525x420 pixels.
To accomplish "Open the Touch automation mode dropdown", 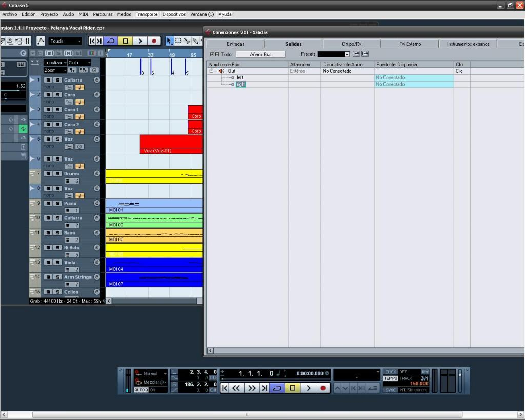I will click(x=65, y=41).
